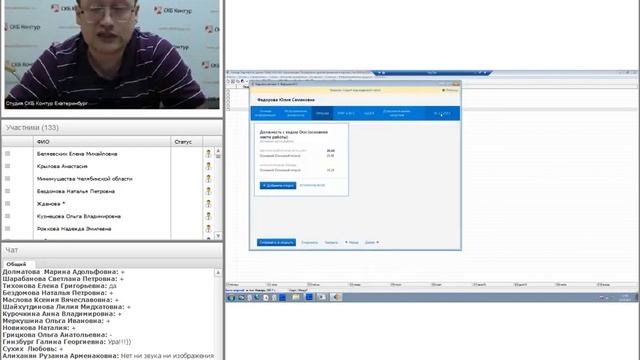Open the second blue tab in the employee dialog

click(296, 113)
